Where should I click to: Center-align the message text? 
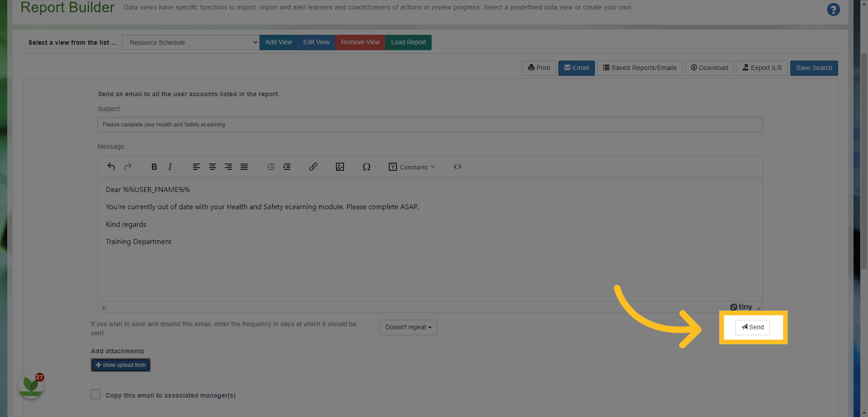tap(212, 167)
